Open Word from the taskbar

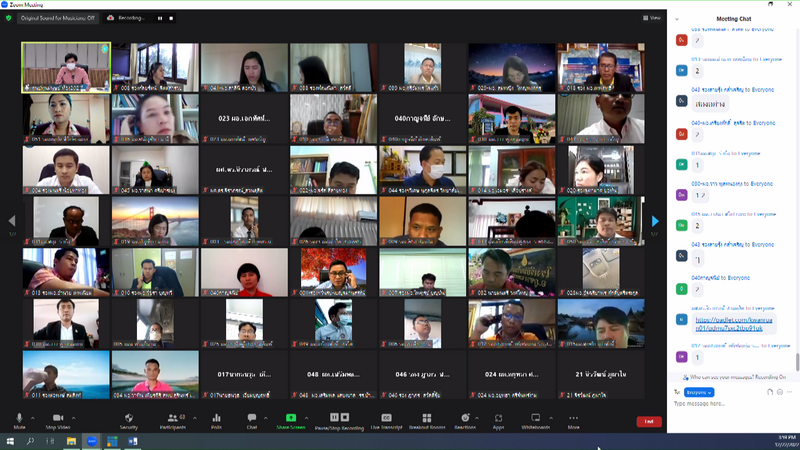[133, 441]
